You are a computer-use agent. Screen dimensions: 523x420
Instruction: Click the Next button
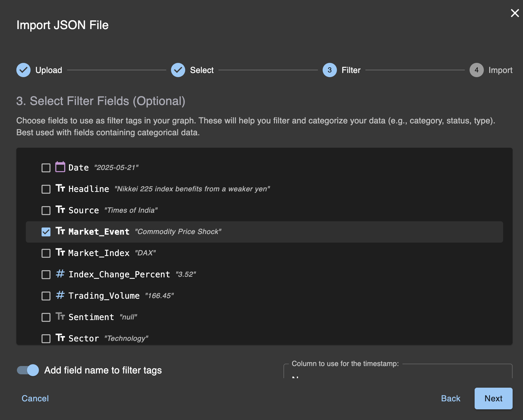(494, 398)
